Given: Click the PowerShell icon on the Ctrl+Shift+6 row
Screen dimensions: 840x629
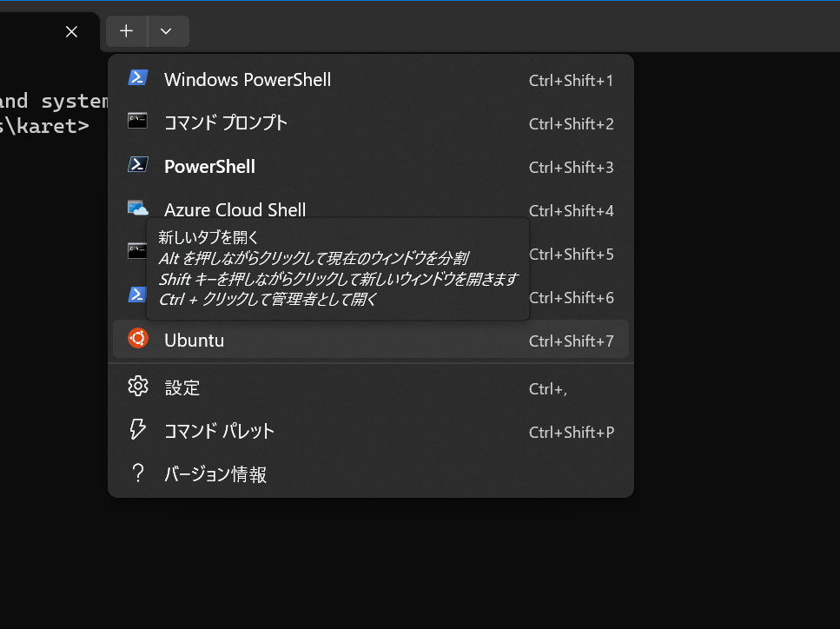Looking at the screenshot, I should (136, 295).
